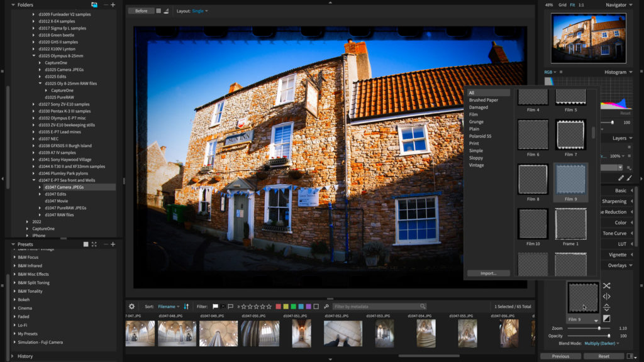Filter by five star rating
Image resolution: width=644 pixels, height=362 pixels.
269,306
